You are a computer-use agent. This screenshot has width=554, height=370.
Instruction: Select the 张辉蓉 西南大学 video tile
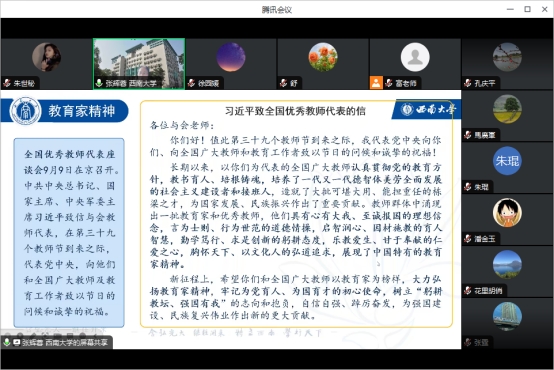pyautogui.click(x=139, y=64)
